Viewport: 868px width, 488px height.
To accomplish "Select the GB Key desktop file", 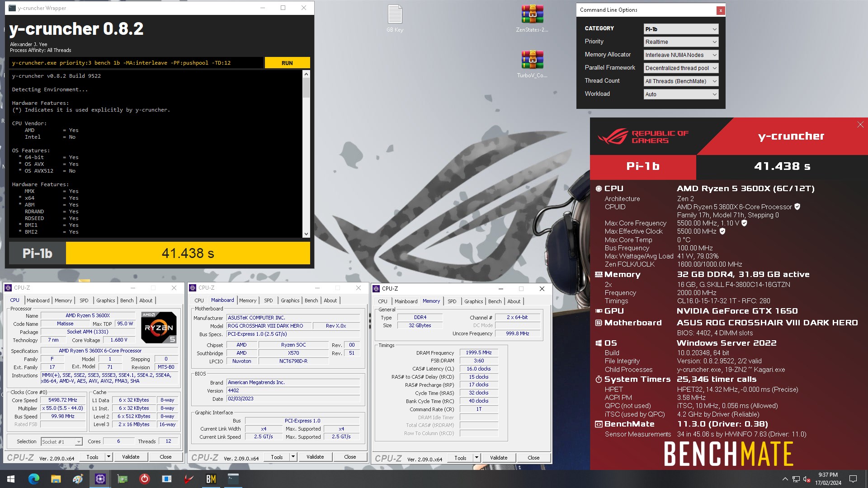I will click(x=395, y=19).
